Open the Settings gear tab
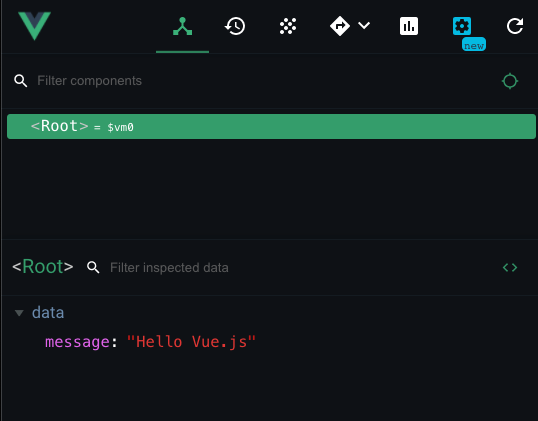The image size is (538, 421). [x=461, y=26]
